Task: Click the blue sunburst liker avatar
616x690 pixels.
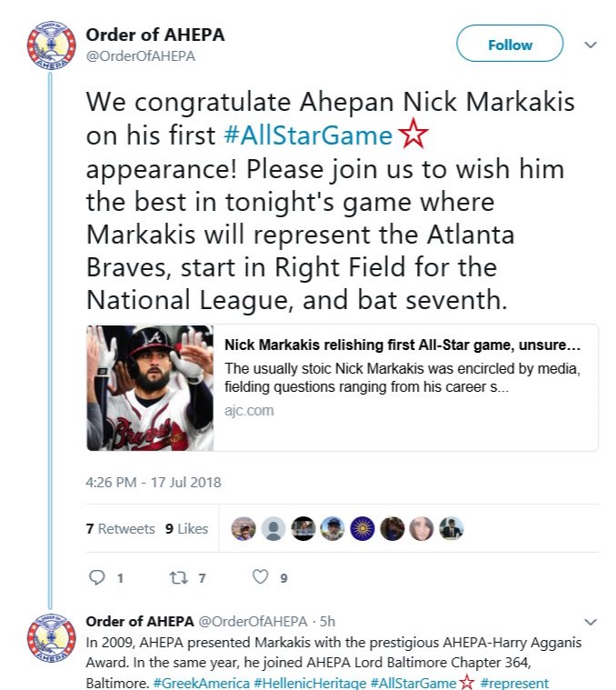Action: 363,528
